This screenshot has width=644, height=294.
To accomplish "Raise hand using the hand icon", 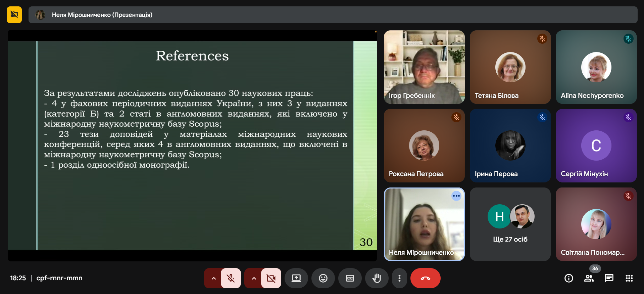I will tap(377, 278).
